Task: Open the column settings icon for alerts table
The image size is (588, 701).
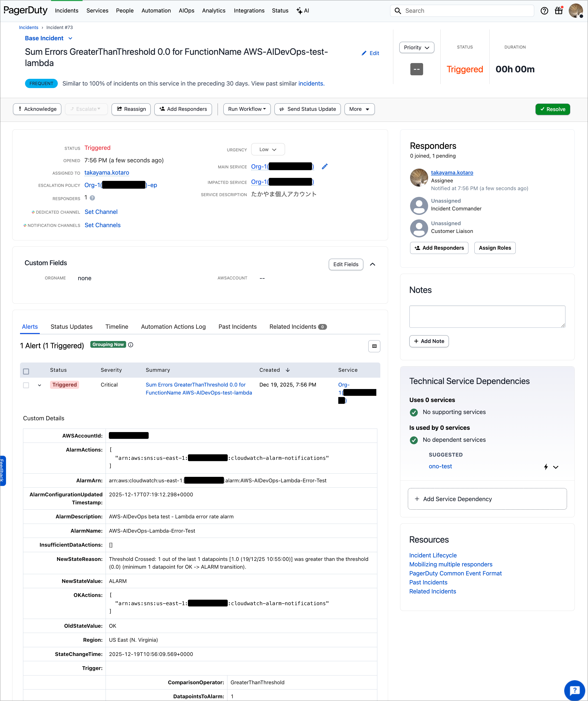Action: (374, 346)
